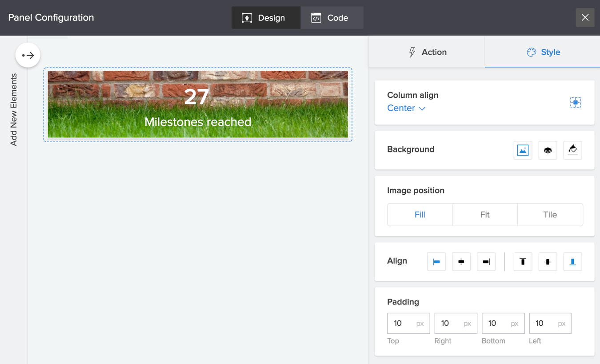Choose image background option icon
The width and height of the screenshot is (600, 364).
tap(523, 150)
